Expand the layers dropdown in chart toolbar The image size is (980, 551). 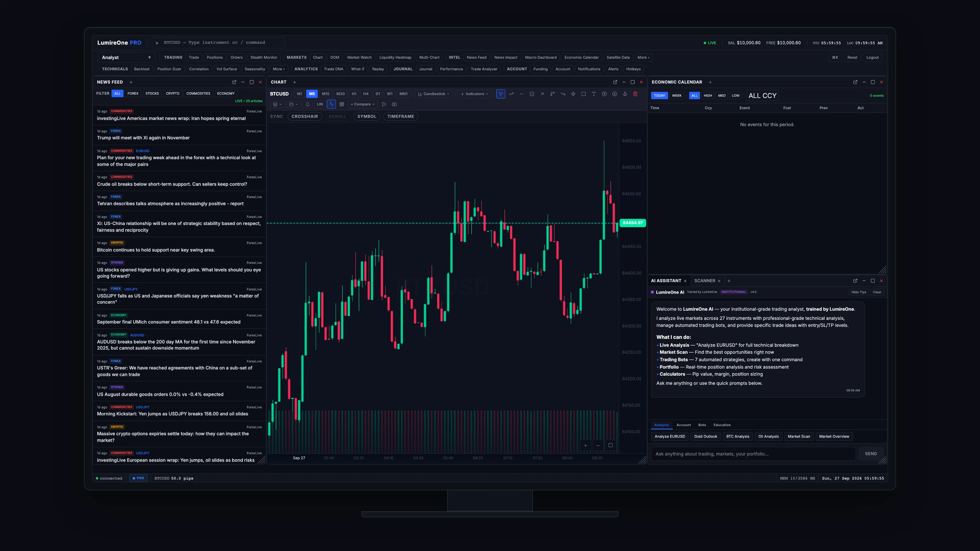pos(277,104)
